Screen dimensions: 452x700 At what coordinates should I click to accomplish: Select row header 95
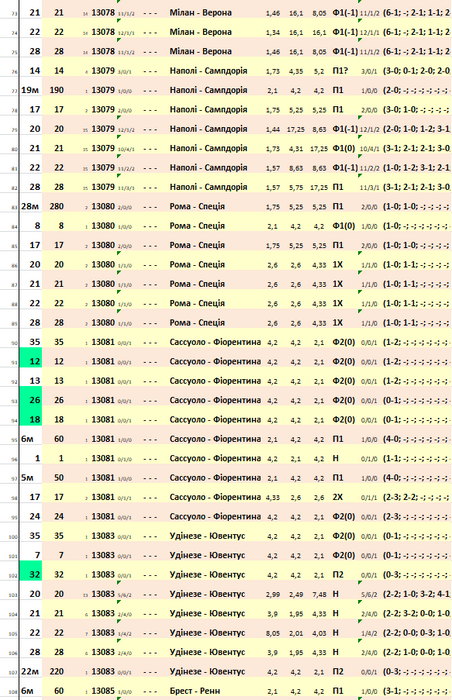pyautogui.click(x=13, y=441)
